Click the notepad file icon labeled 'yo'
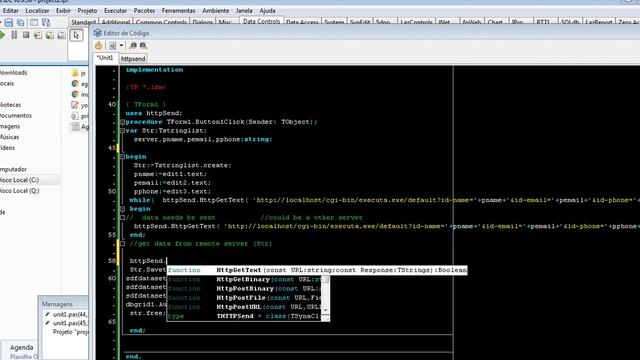This screenshot has height=360, width=640. tap(75, 105)
